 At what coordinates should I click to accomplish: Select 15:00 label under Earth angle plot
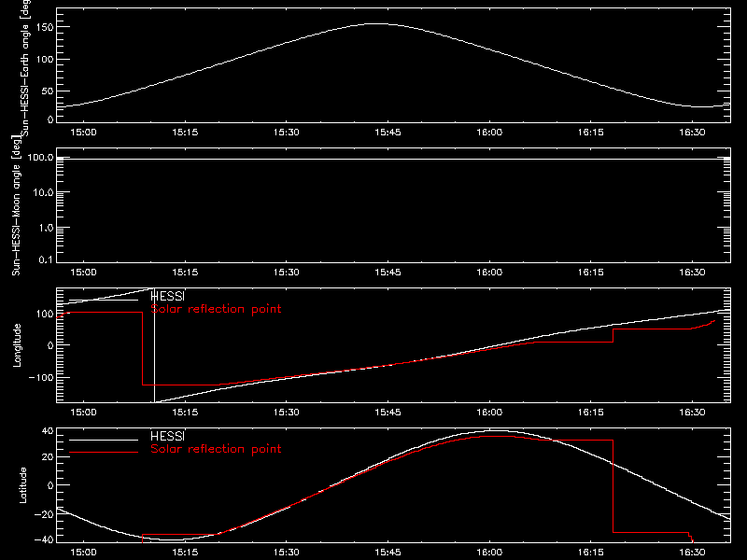coord(83,132)
